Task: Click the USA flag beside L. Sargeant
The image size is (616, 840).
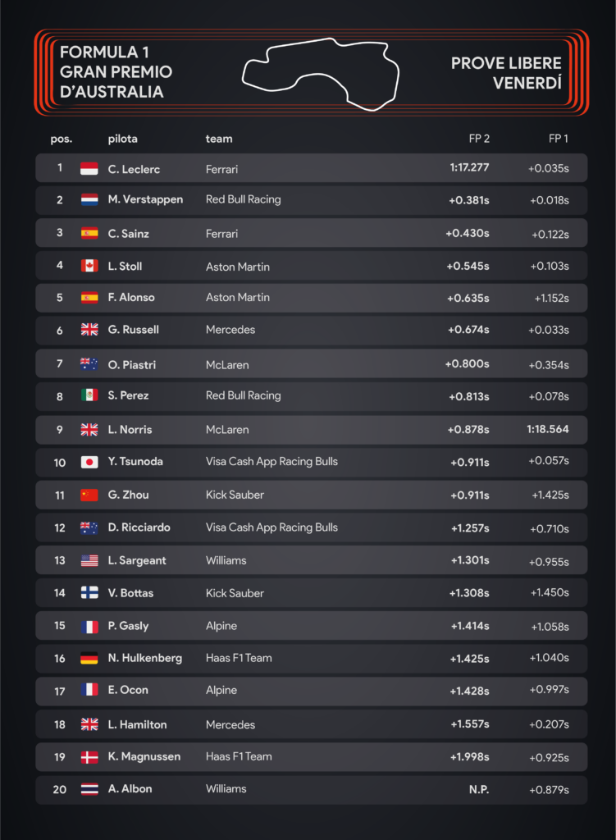Action: (x=89, y=560)
